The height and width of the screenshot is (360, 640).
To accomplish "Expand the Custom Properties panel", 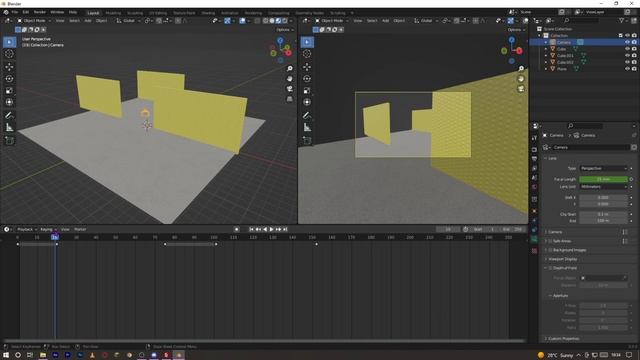I will 563,338.
